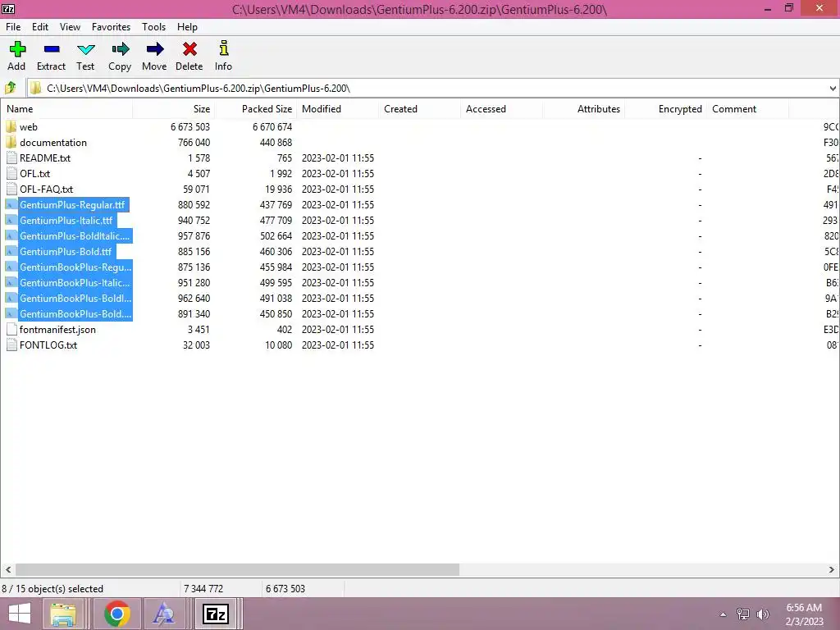Click the 7-Zip taskbar icon

point(216,614)
